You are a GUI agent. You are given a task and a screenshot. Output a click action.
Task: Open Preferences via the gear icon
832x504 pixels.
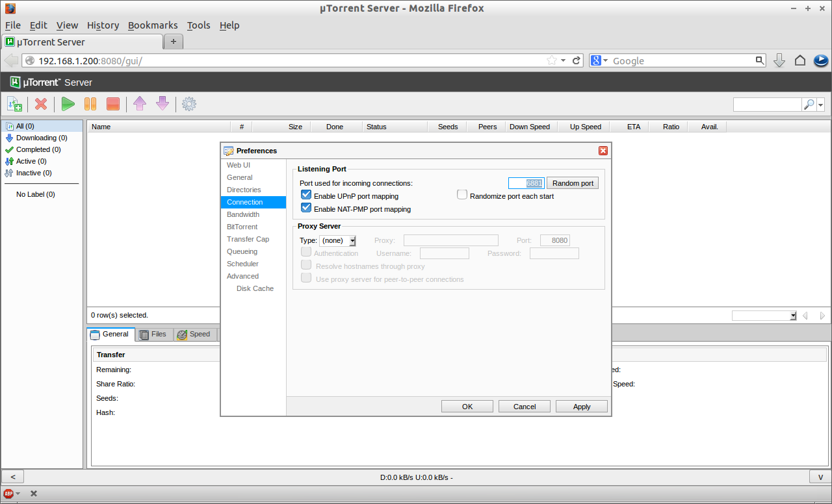tap(189, 104)
